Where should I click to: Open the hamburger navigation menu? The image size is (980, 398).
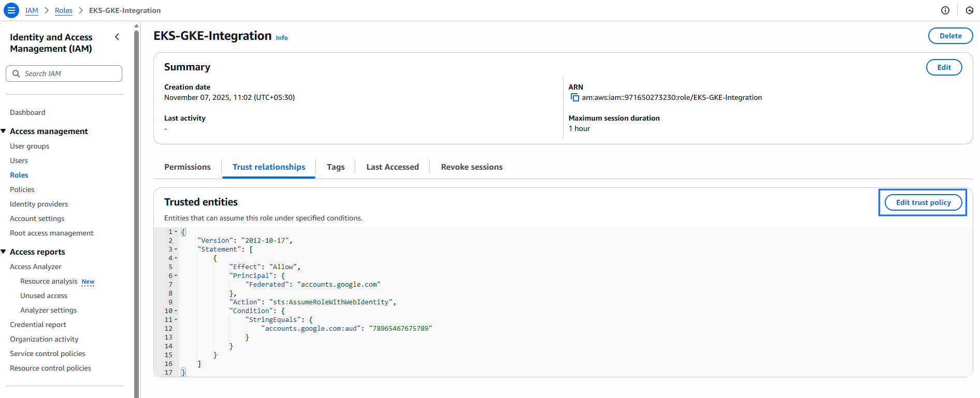(11, 10)
